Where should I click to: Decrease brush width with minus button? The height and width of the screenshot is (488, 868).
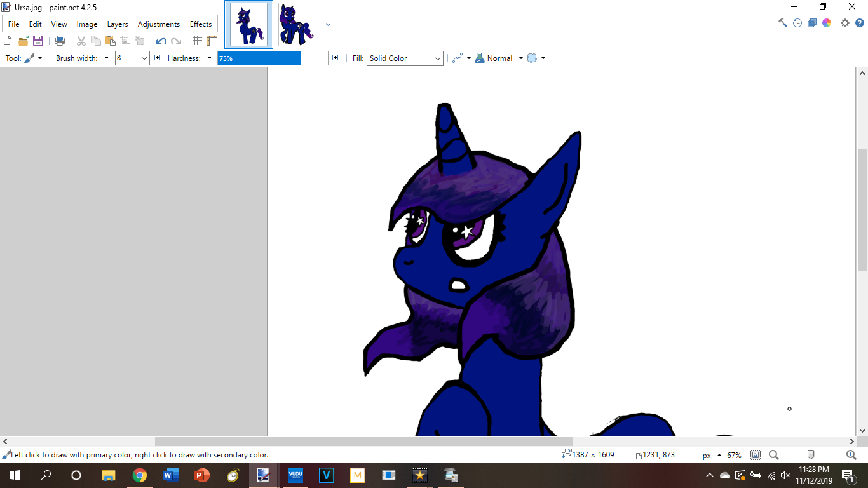pyautogui.click(x=107, y=58)
